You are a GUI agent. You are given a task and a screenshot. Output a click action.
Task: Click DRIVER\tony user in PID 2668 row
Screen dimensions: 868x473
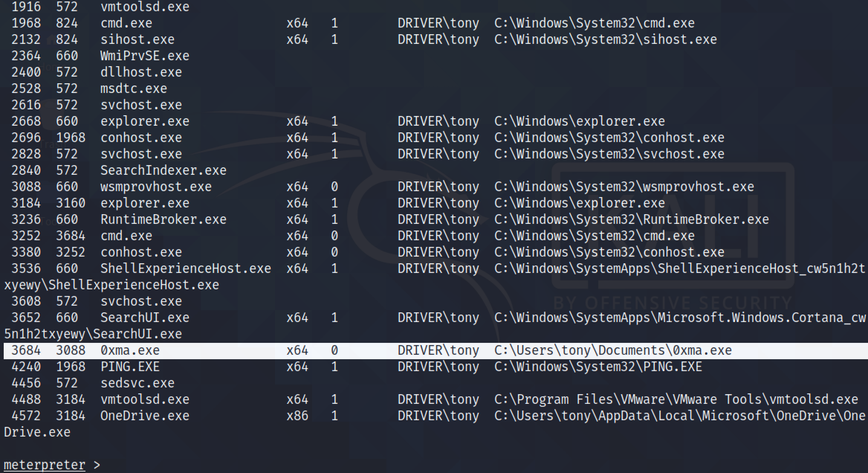(438, 121)
